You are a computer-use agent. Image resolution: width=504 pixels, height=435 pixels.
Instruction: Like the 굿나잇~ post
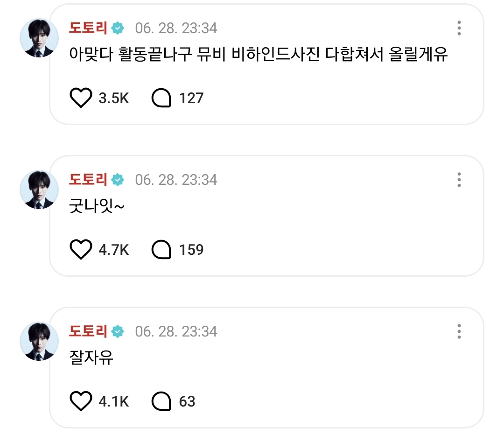coord(81,250)
